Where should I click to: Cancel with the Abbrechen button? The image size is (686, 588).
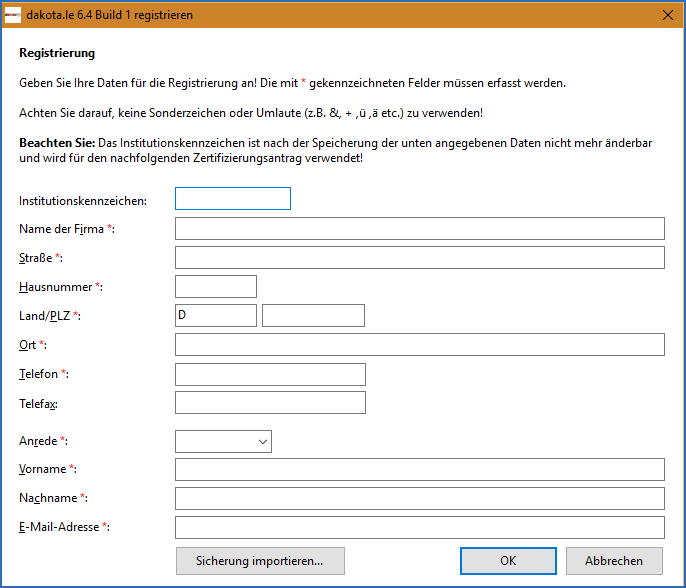point(614,561)
